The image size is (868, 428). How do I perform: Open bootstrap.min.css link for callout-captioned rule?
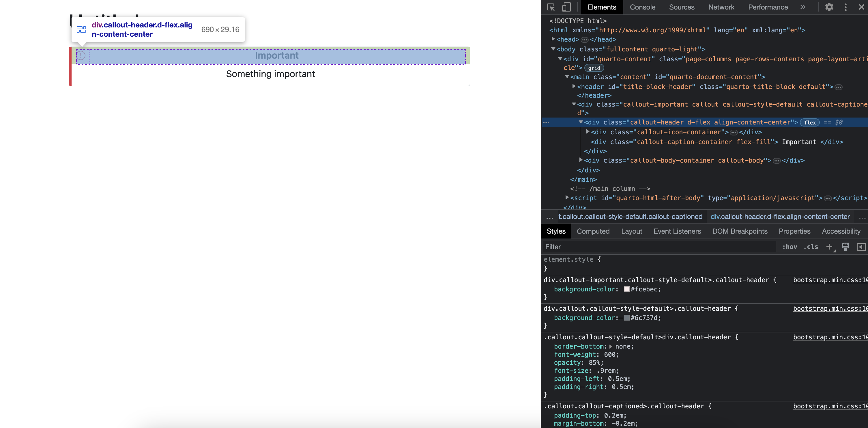click(830, 406)
